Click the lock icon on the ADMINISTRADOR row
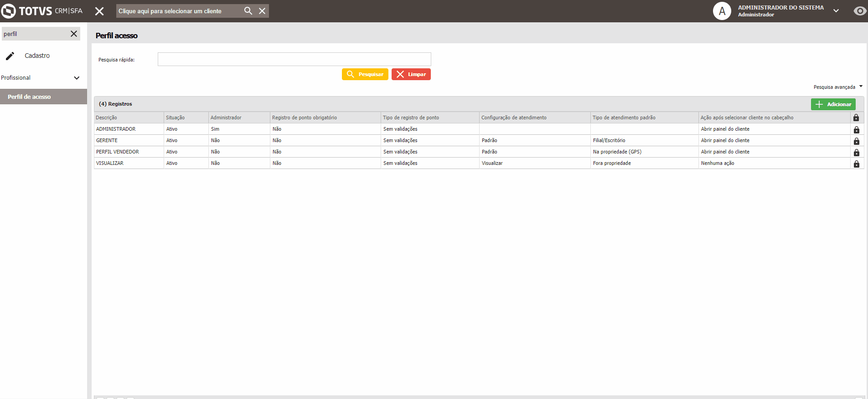 [856, 129]
